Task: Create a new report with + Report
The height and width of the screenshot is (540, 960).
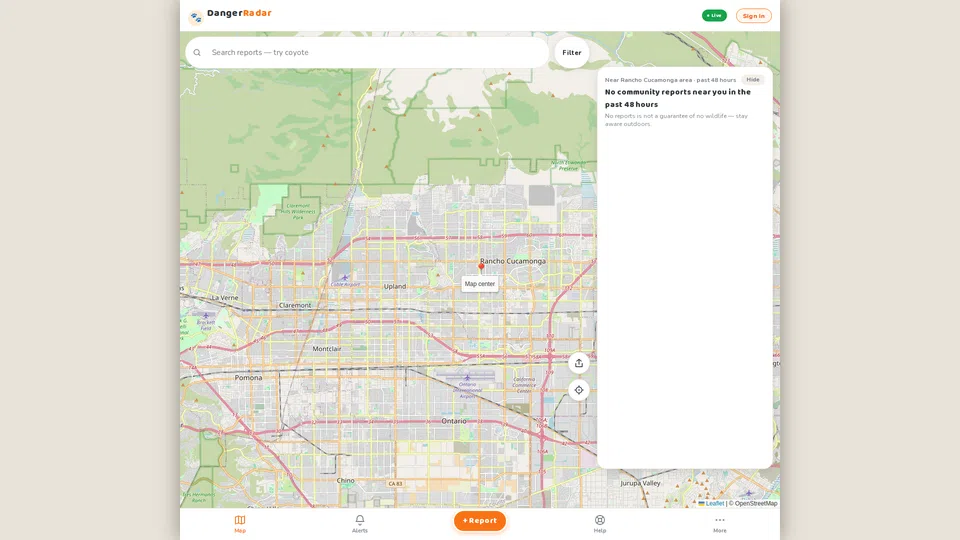Action: coord(479,521)
